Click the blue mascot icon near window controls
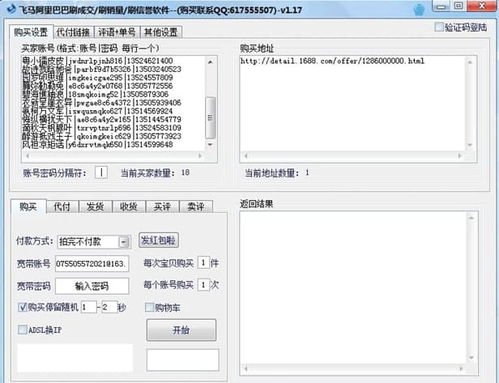Screen dimensions: 499x383 coord(419,9)
